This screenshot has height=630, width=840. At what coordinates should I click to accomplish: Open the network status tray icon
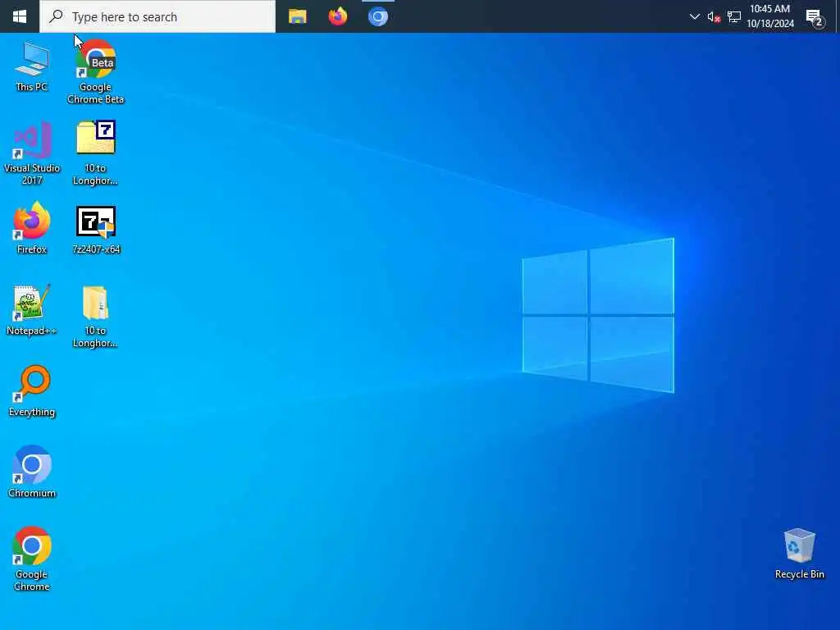(734, 17)
